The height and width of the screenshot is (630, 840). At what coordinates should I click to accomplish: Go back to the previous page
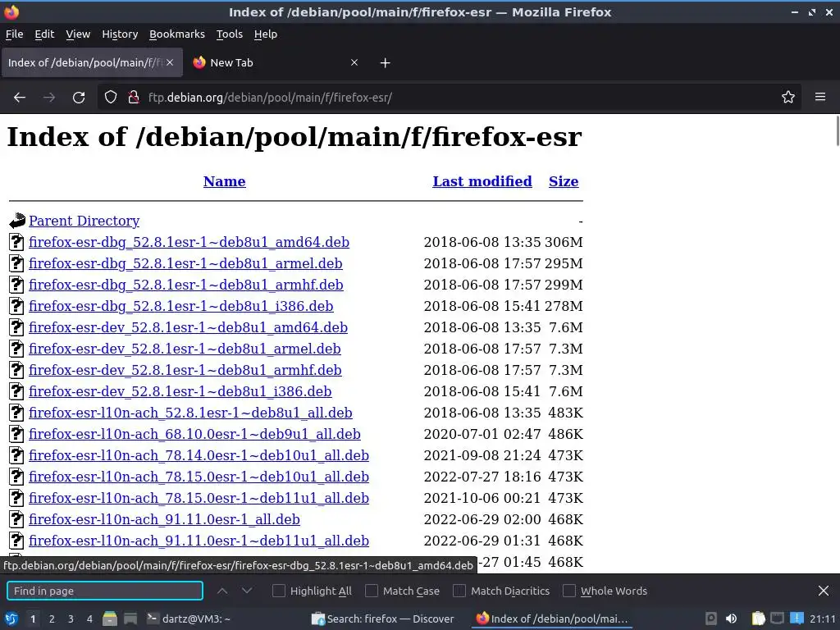coord(20,98)
